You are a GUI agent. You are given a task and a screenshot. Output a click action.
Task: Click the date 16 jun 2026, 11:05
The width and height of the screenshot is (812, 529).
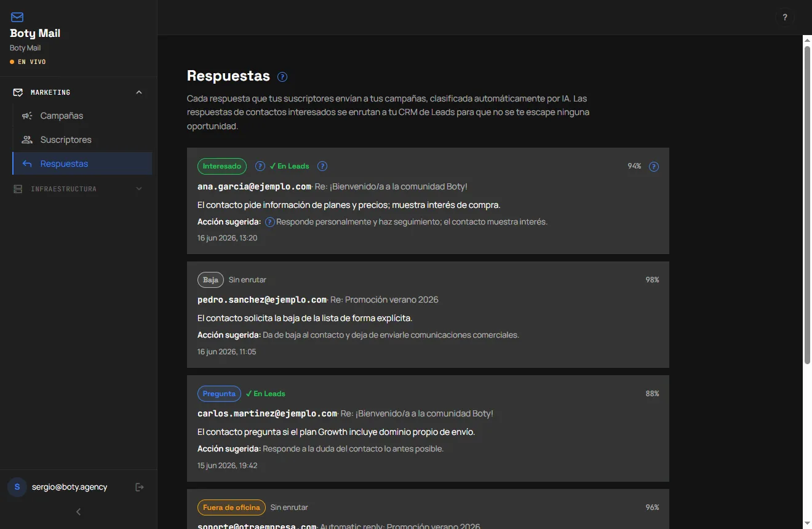pyautogui.click(x=226, y=352)
